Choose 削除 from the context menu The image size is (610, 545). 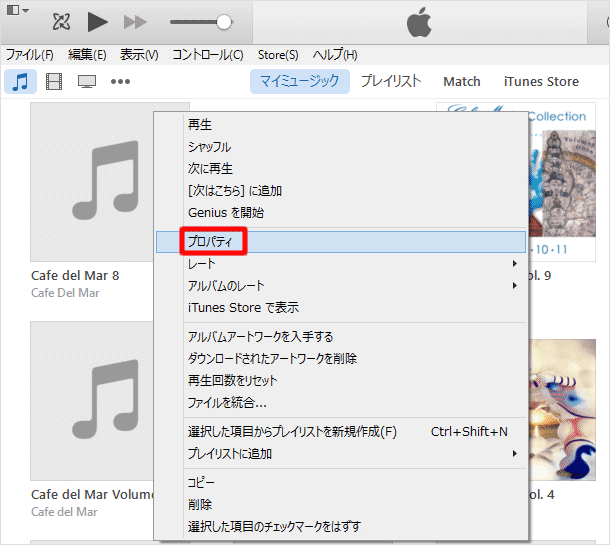tap(341, 505)
